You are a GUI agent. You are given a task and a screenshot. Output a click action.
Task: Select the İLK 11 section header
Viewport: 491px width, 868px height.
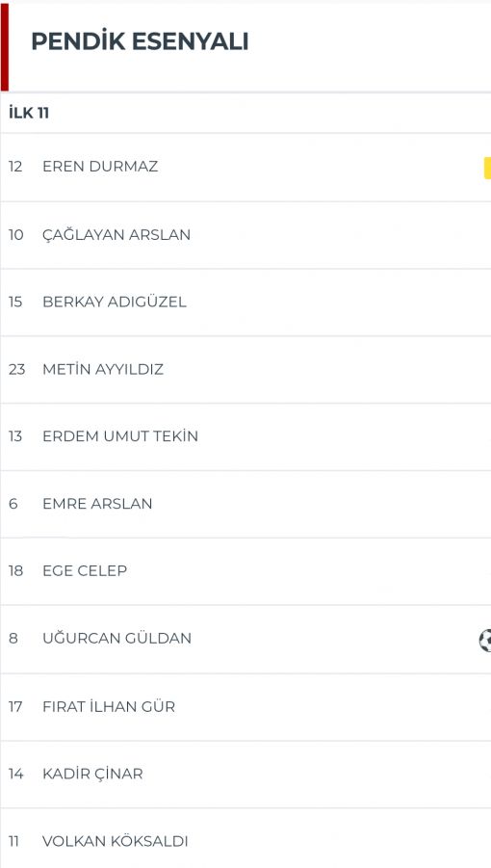point(29,113)
